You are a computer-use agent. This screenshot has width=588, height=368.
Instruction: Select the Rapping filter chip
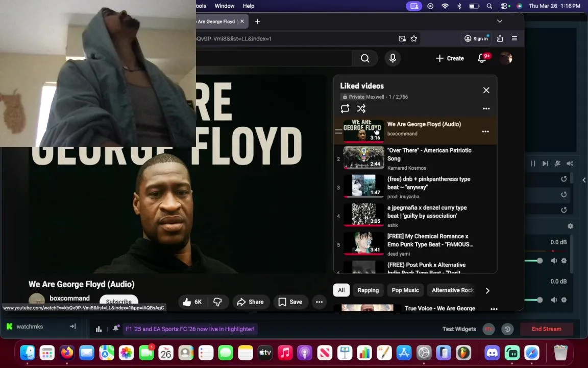coord(368,290)
